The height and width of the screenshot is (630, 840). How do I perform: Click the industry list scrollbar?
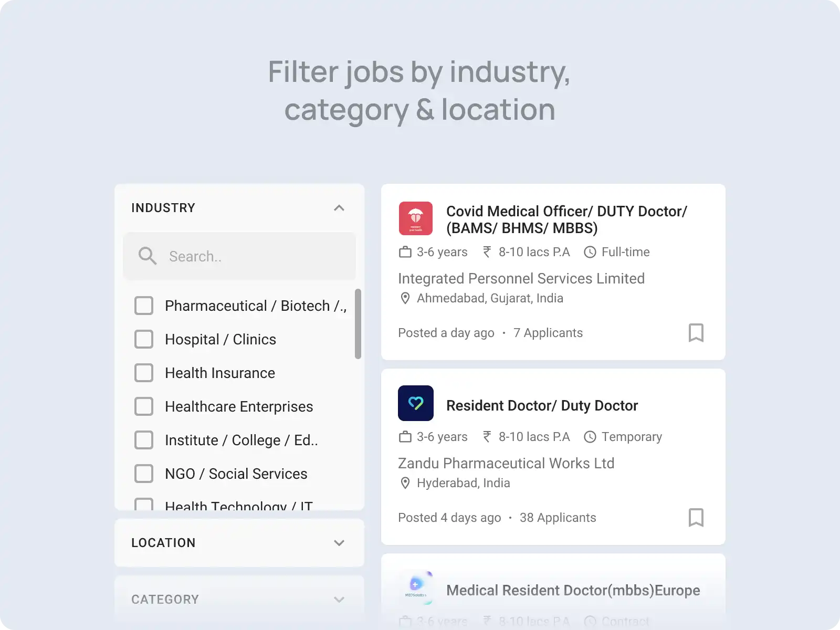click(x=358, y=324)
